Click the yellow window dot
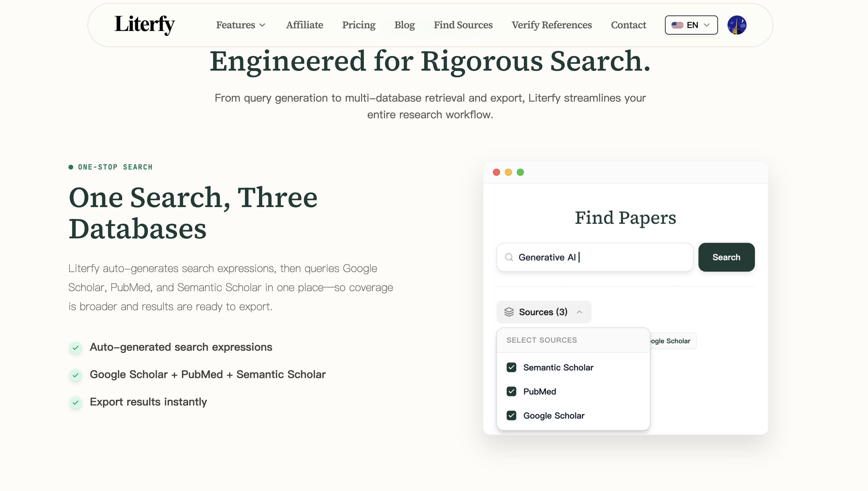 tap(508, 172)
